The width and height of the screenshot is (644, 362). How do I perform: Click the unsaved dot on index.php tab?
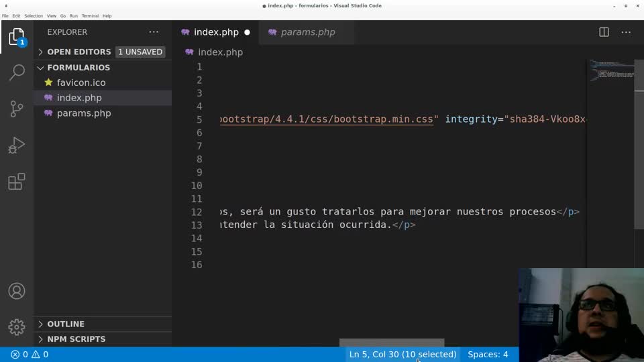[x=247, y=32]
